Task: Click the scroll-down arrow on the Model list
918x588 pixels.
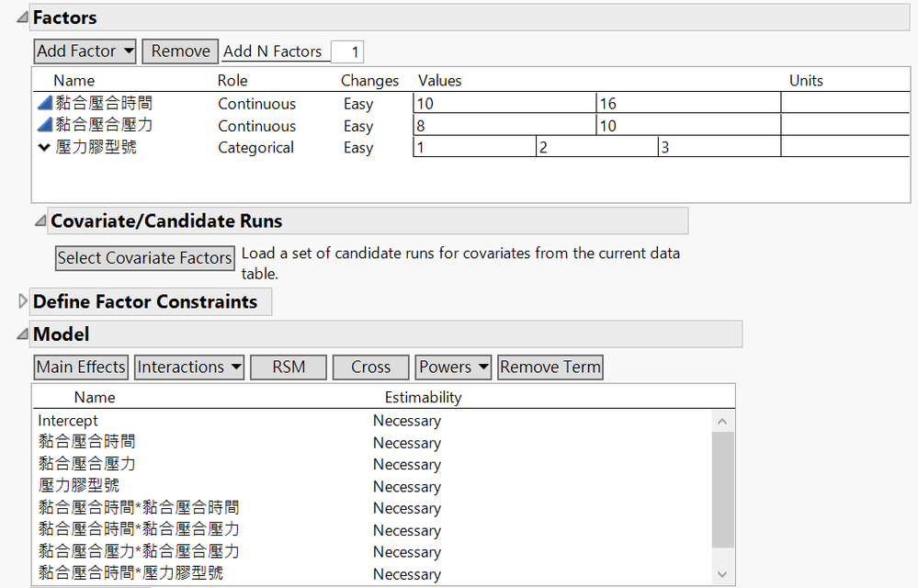Action: click(x=722, y=572)
